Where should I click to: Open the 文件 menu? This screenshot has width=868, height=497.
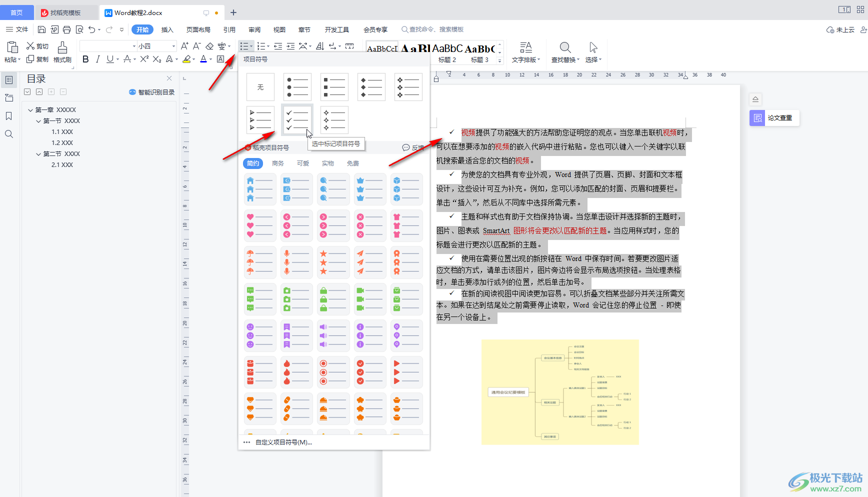(x=17, y=29)
